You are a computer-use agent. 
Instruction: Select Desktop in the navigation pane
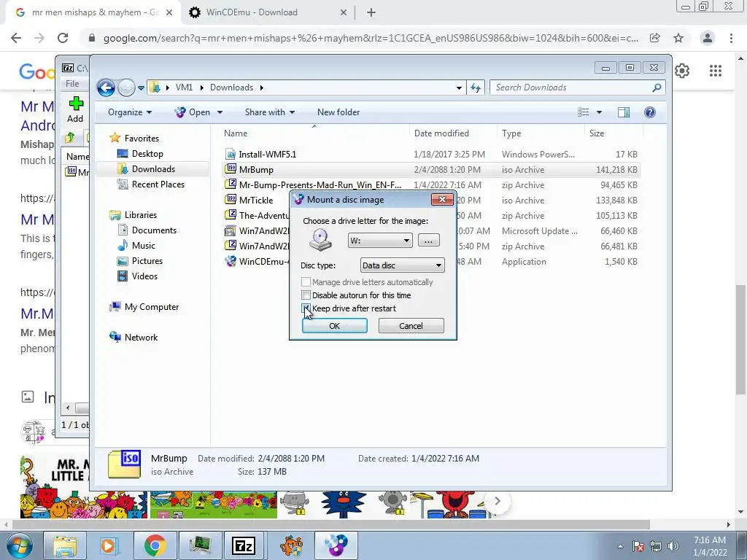[x=147, y=154]
